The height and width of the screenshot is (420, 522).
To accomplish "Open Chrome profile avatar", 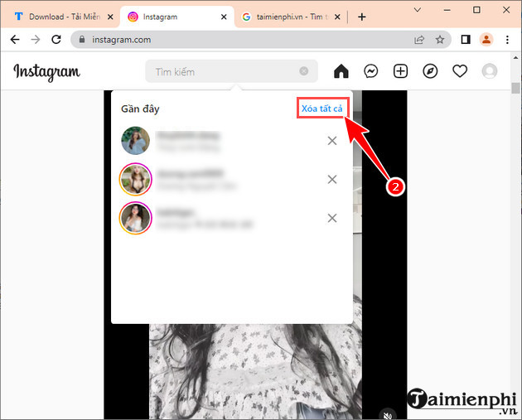I will tap(486, 40).
